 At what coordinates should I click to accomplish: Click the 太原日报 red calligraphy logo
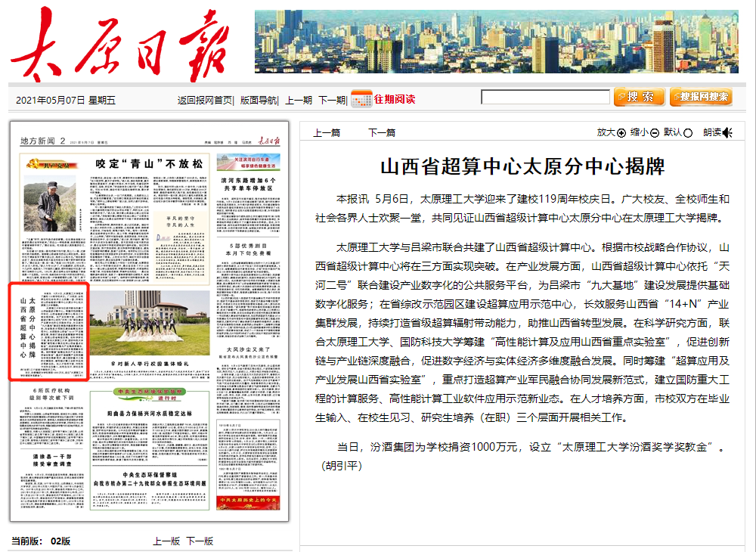point(121,44)
